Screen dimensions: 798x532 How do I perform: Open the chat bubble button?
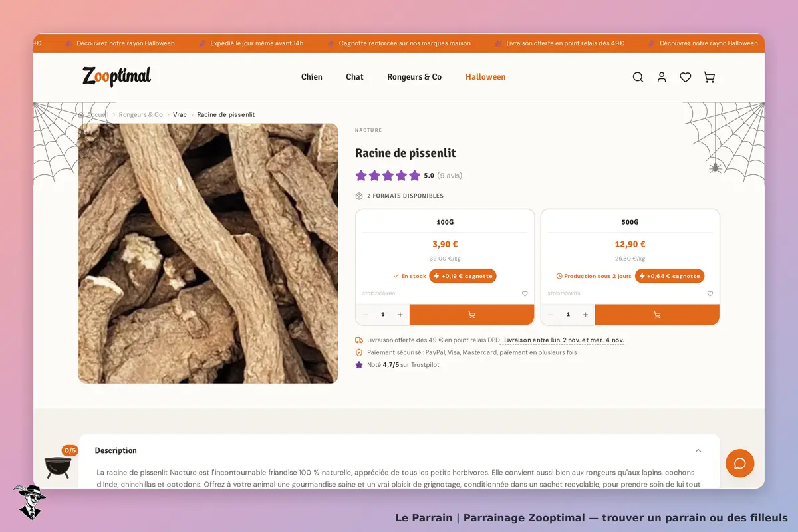740,463
